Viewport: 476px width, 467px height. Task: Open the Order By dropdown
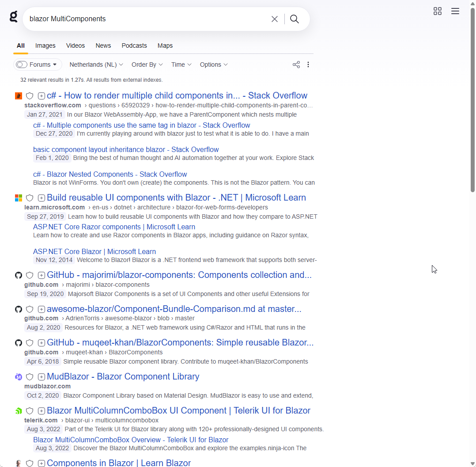[147, 65]
